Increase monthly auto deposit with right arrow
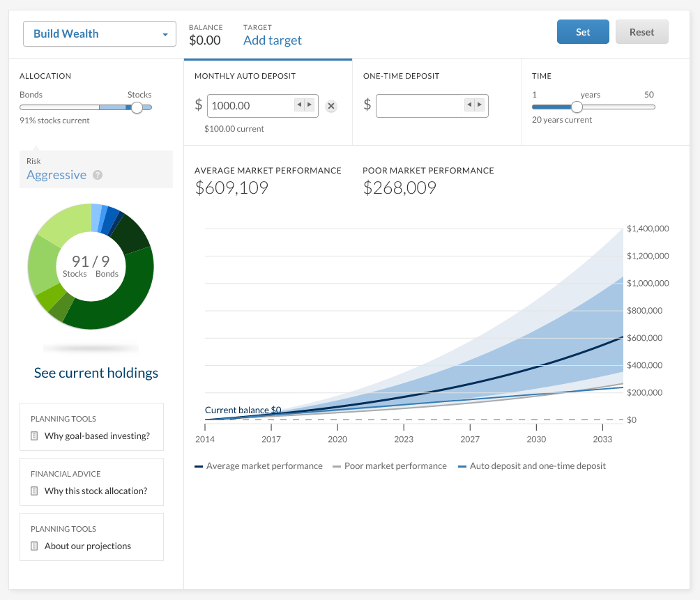The height and width of the screenshot is (600, 700). click(x=310, y=105)
